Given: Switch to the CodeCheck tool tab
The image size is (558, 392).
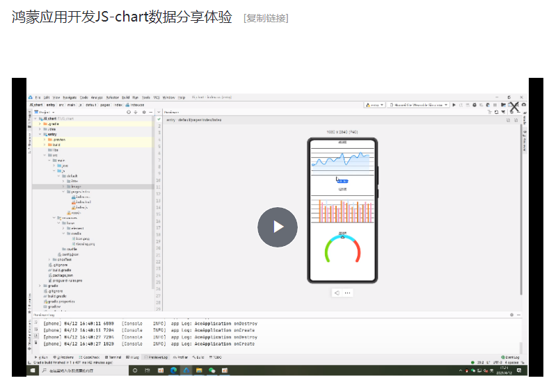Looking at the screenshot, I should click(x=89, y=357).
